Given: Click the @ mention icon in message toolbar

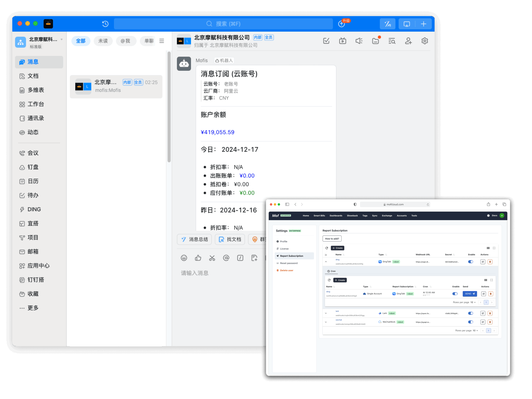Looking at the screenshot, I should (226, 258).
